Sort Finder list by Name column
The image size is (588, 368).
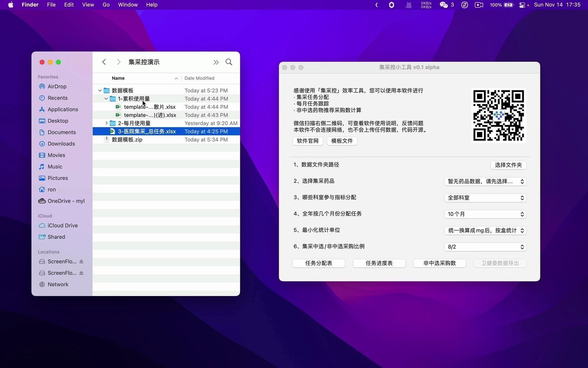(x=118, y=78)
